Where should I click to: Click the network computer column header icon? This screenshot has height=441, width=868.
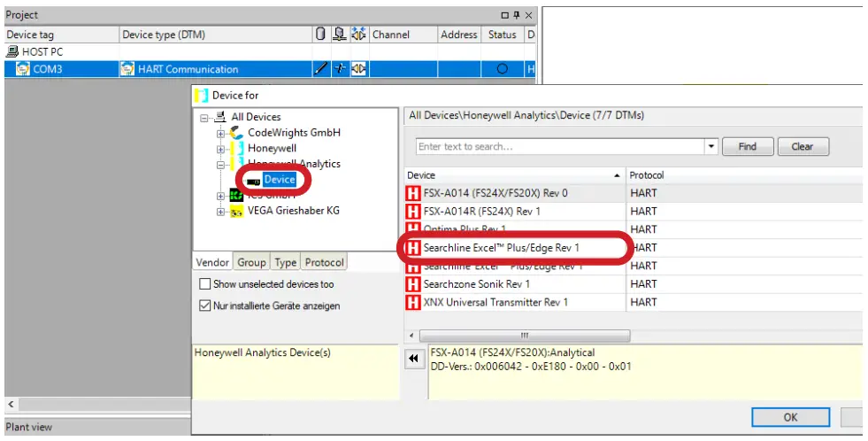click(x=340, y=35)
